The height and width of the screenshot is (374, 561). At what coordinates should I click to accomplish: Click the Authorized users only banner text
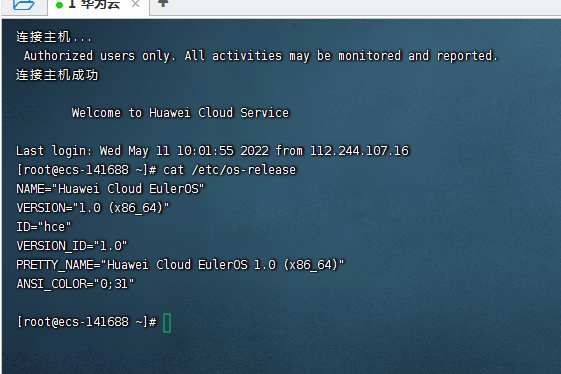pyautogui.click(x=260, y=56)
